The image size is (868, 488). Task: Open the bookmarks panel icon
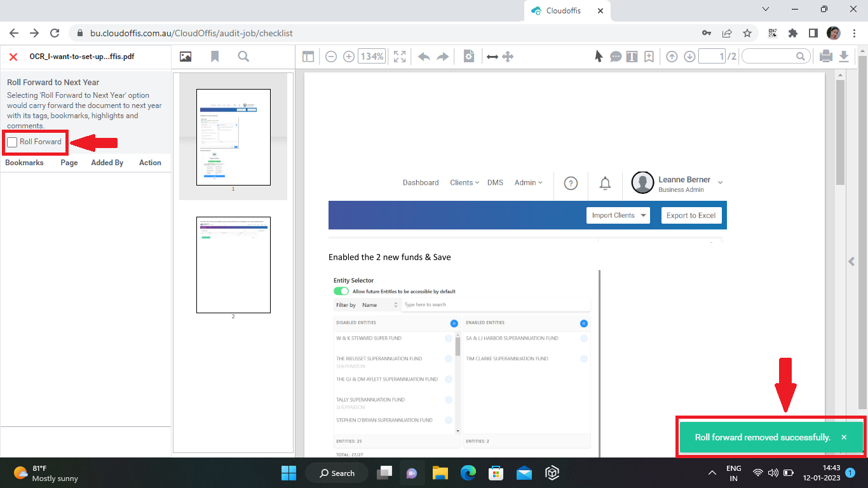215,57
